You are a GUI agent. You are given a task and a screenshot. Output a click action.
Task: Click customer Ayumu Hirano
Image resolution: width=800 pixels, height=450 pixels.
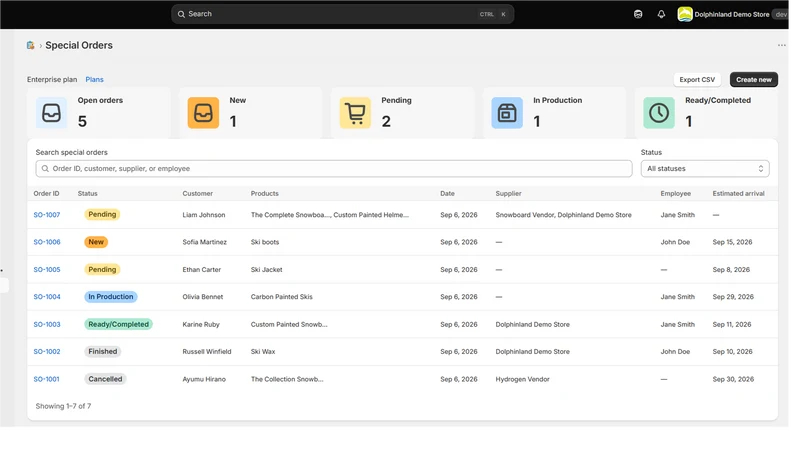click(x=204, y=379)
